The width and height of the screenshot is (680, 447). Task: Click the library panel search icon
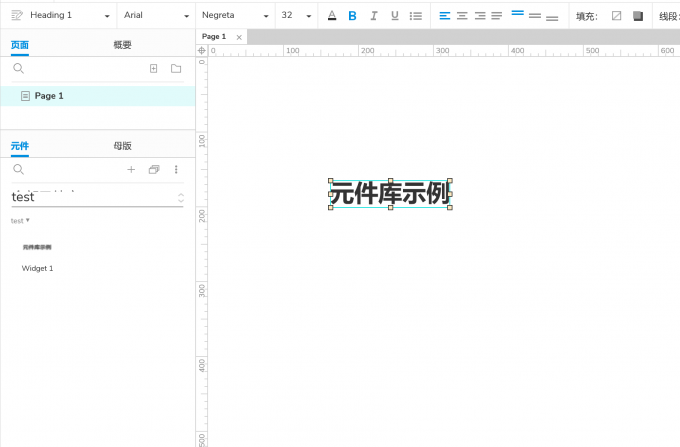[x=18, y=170]
